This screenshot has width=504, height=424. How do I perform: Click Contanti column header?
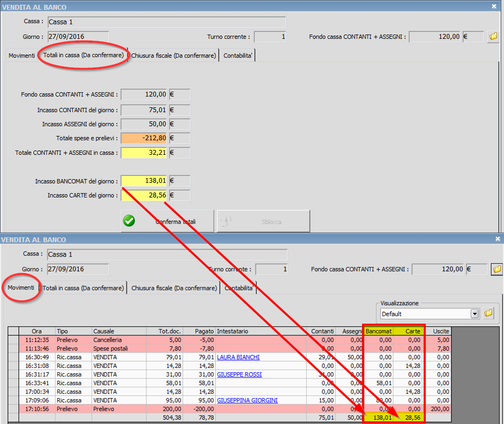(321, 331)
